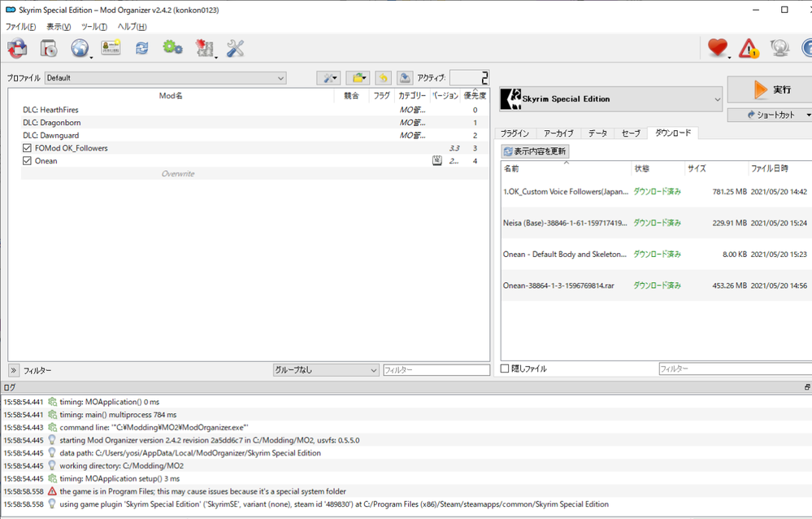Click the 表示内容を更新 button

535,151
